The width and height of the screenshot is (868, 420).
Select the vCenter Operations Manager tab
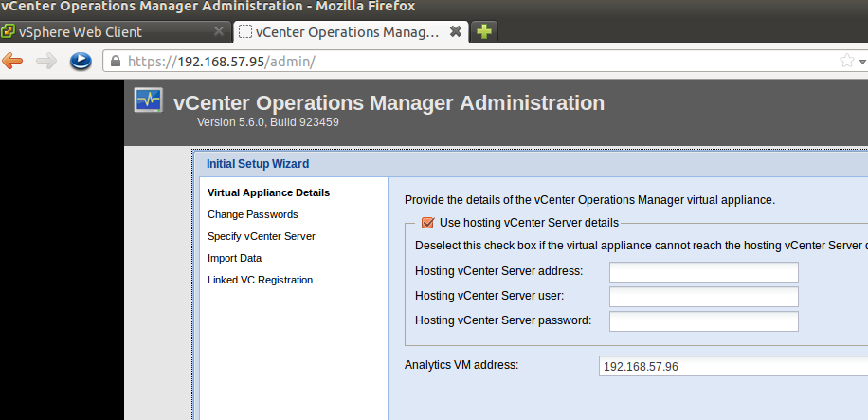coord(352,31)
